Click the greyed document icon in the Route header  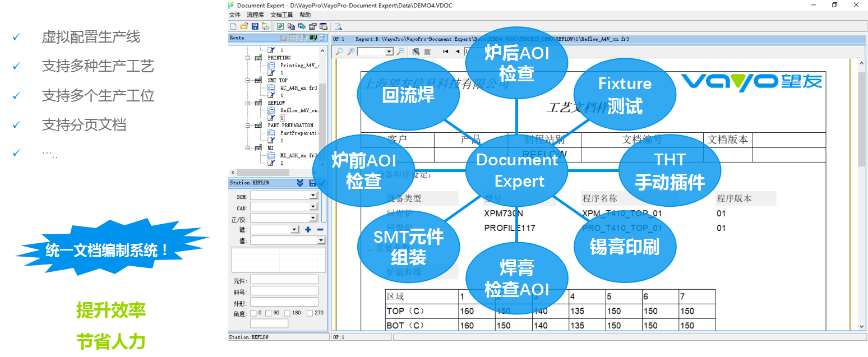click(x=303, y=38)
